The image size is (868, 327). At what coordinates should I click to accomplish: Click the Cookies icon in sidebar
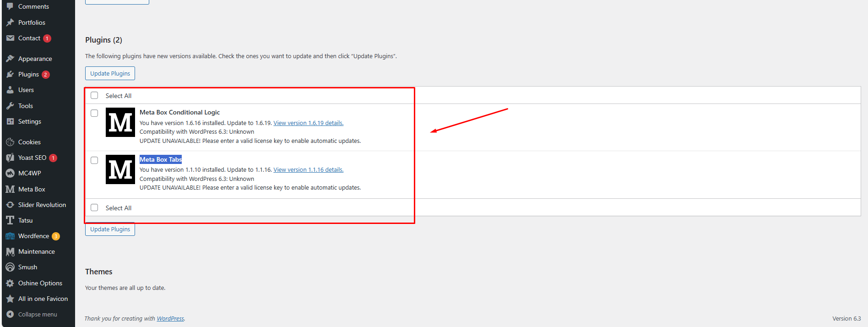(10, 142)
